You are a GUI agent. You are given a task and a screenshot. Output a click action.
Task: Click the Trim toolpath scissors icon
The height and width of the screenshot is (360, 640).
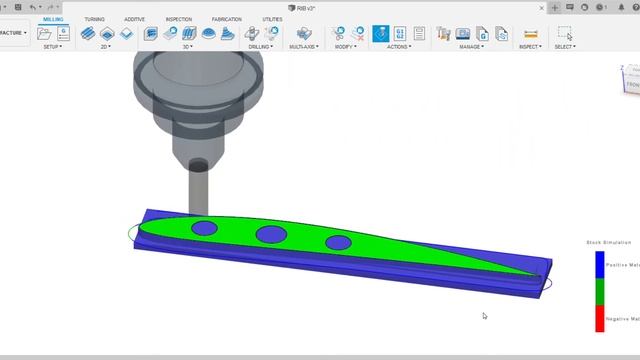coord(338,33)
